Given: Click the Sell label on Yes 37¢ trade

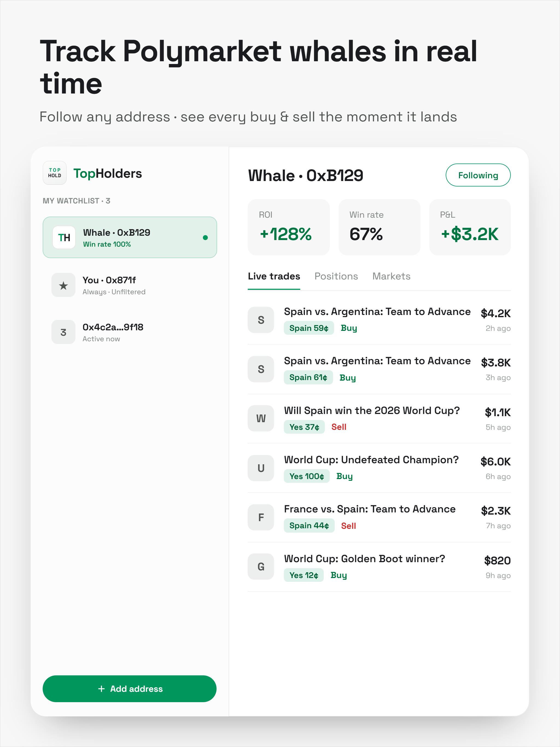Looking at the screenshot, I should pos(339,427).
